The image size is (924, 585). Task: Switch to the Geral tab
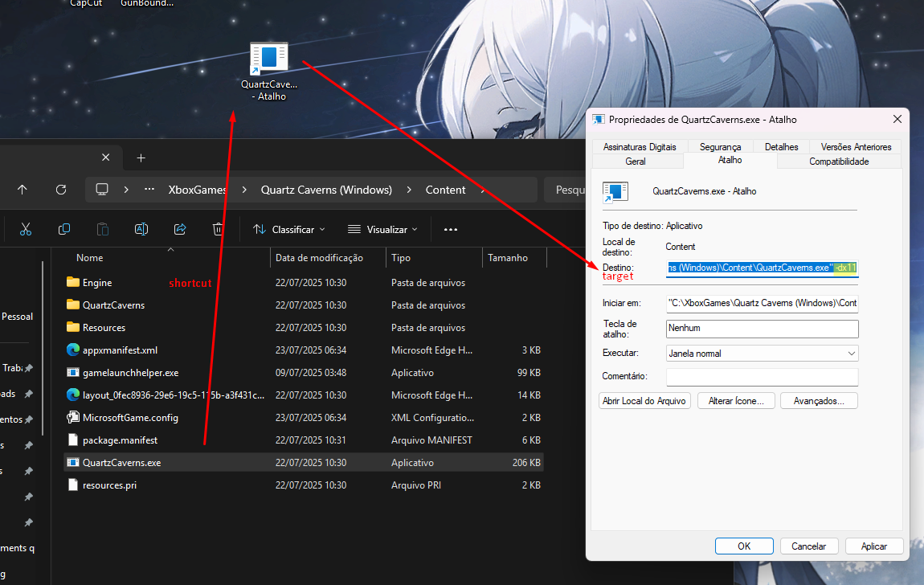[x=636, y=162]
